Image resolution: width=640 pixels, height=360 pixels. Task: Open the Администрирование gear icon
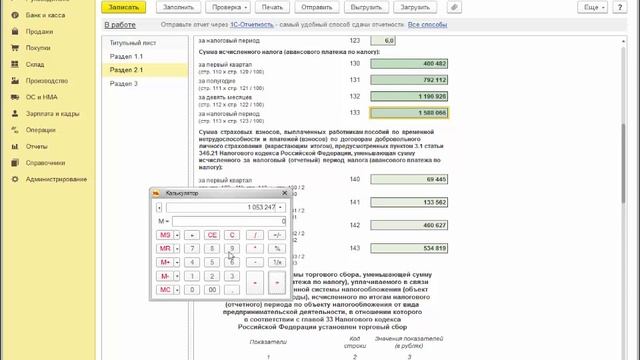(x=15, y=179)
